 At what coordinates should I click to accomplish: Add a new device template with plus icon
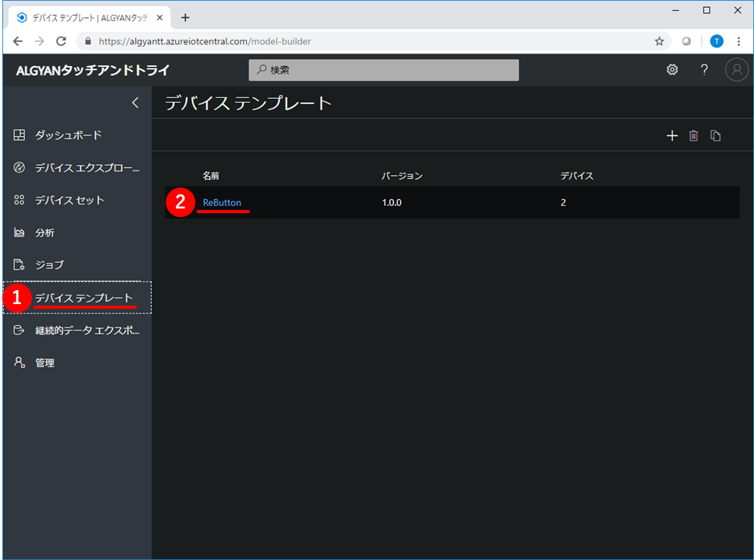[672, 135]
